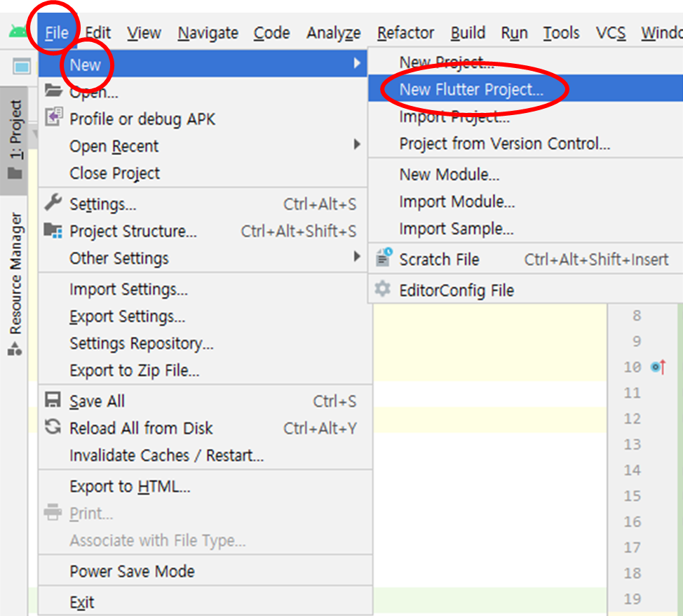
Task: Open the Navigate menu
Action: click(x=208, y=33)
